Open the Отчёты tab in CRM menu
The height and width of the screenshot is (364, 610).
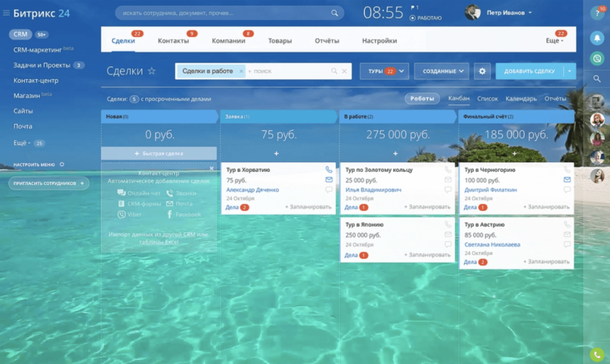pyautogui.click(x=327, y=41)
